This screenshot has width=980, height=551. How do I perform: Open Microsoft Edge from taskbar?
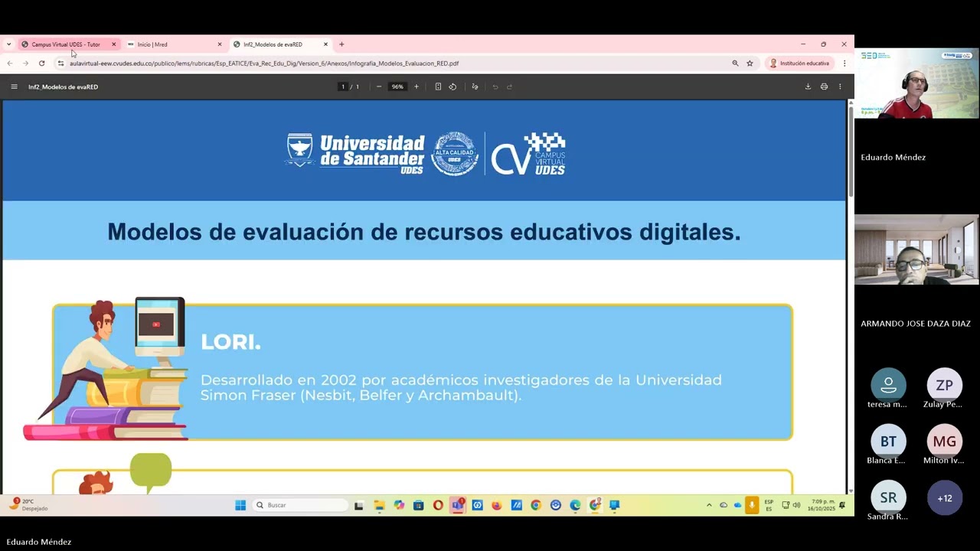575,505
